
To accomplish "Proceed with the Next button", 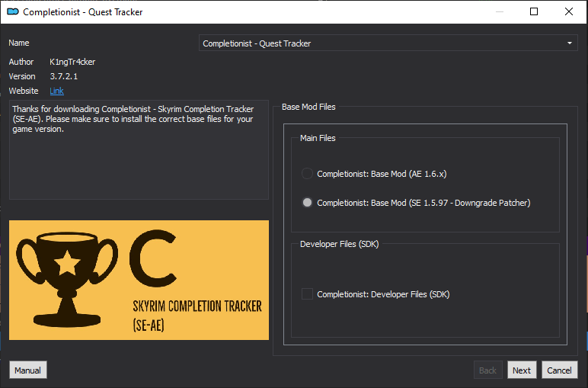I will click(x=522, y=370).
